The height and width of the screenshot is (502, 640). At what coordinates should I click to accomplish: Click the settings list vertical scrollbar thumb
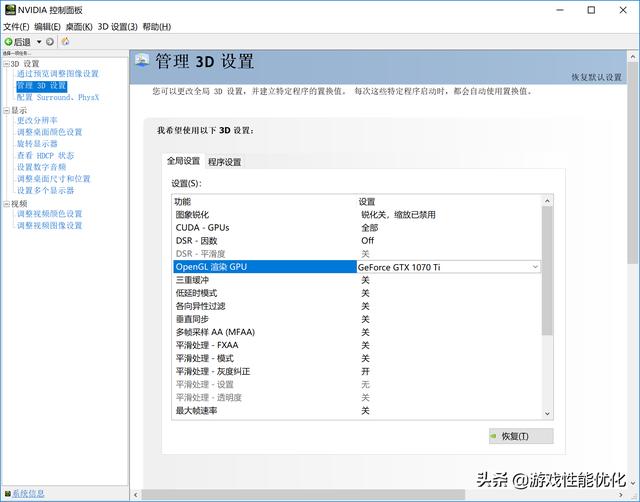[547, 271]
